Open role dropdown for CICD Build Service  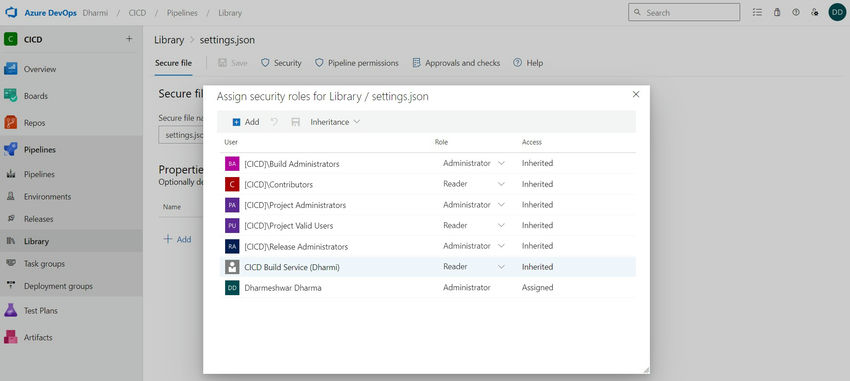[474, 267]
